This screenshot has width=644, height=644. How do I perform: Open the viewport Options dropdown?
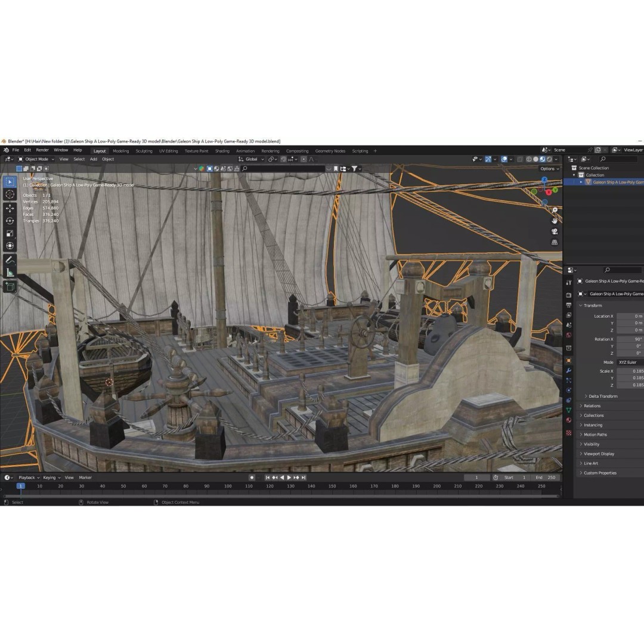(x=550, y=169)
